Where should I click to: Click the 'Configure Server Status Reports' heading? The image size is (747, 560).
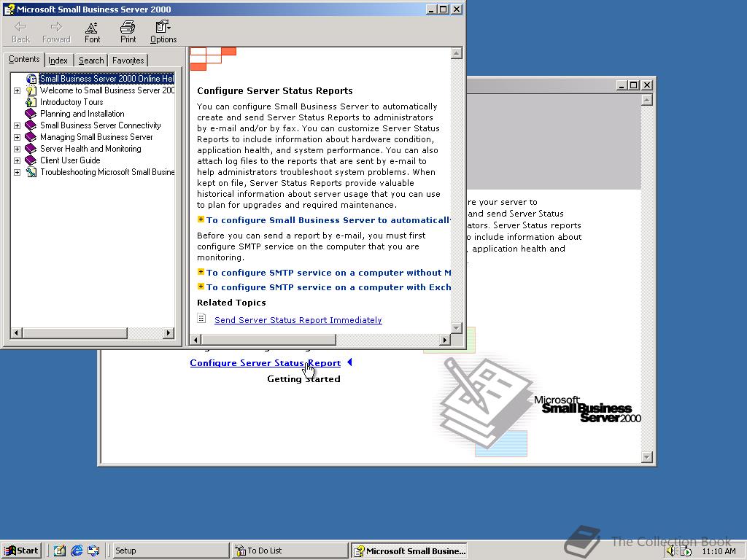275,91
